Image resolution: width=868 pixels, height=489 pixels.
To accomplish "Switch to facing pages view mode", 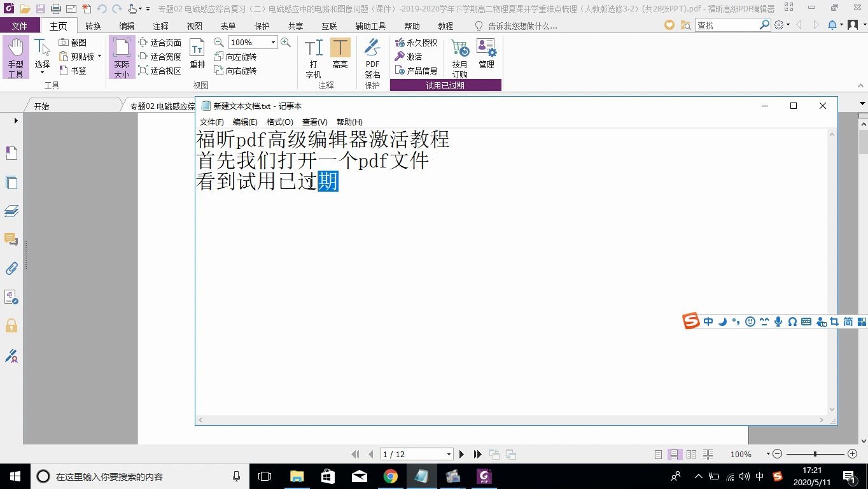I will click(x=691, y=455).
